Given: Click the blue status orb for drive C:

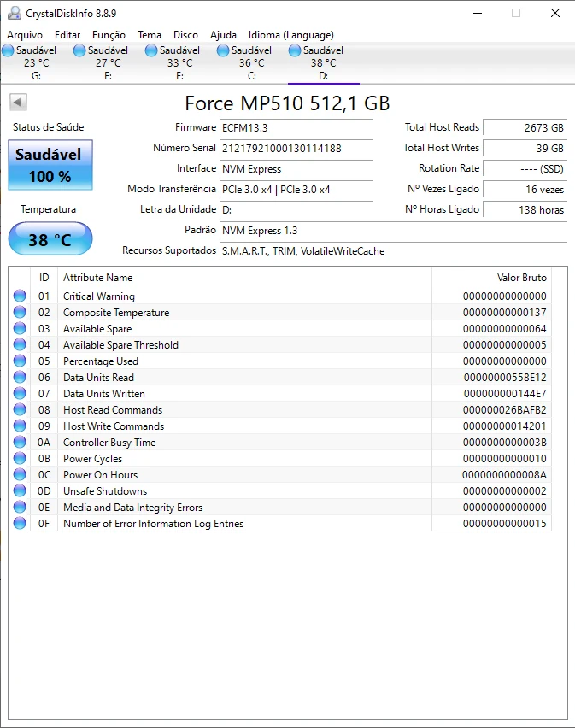Looking at the screenshot, I should click(223, 50).
